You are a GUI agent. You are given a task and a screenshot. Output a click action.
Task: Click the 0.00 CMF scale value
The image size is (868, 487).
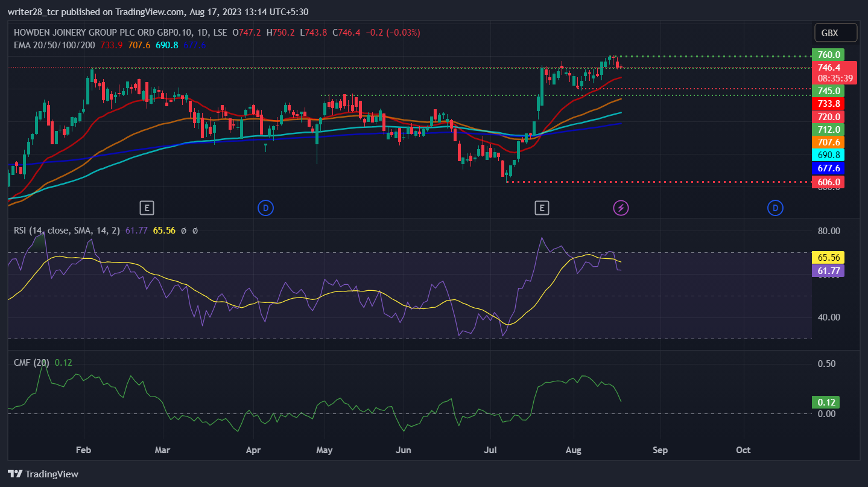(827, 413)
